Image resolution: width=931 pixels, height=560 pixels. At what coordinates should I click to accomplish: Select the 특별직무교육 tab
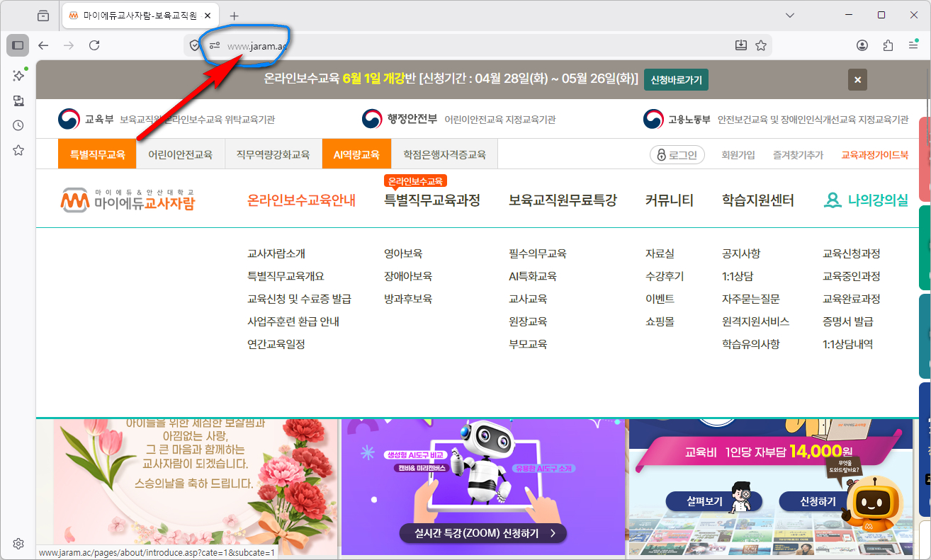point(97,154)
